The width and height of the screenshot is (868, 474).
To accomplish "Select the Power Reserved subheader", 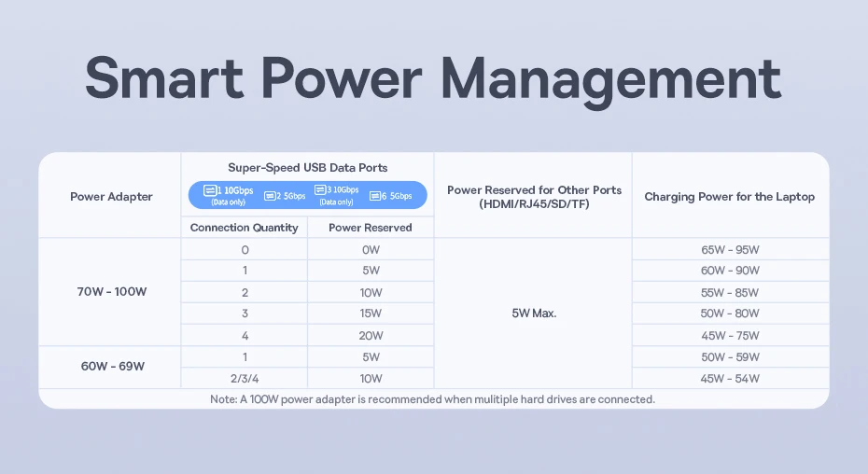I will pyautogui.click(x=371, y=228).
